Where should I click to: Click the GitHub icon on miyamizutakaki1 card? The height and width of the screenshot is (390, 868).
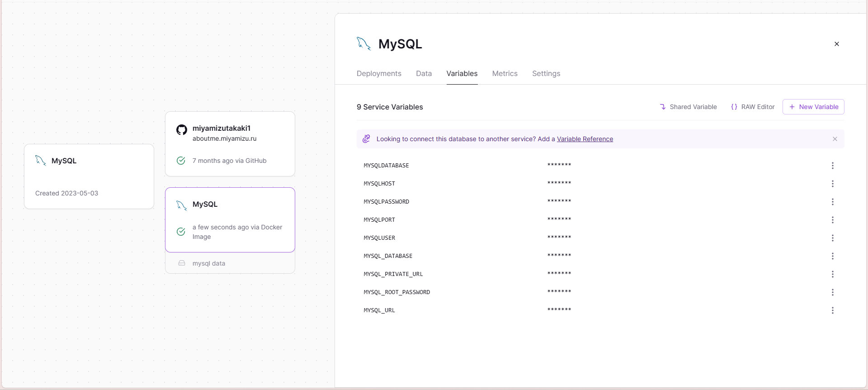pyautogui.click(x=181, y=130)
